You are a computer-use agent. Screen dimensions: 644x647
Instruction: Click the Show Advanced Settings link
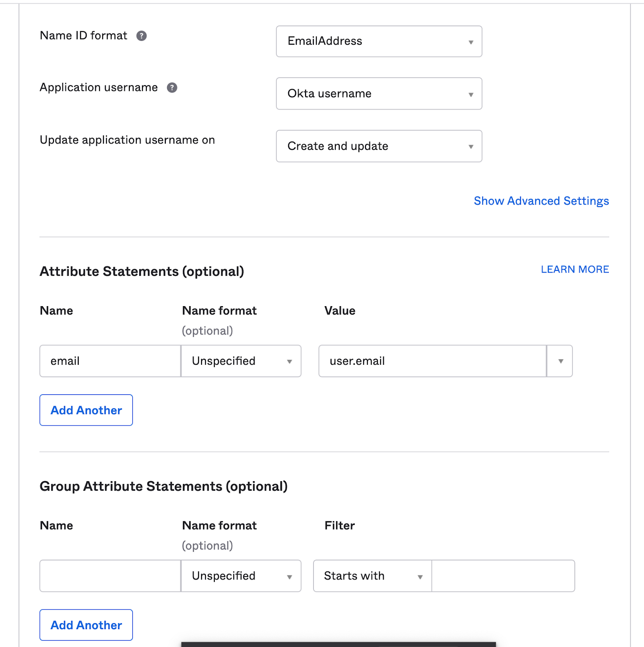(541, 201)
